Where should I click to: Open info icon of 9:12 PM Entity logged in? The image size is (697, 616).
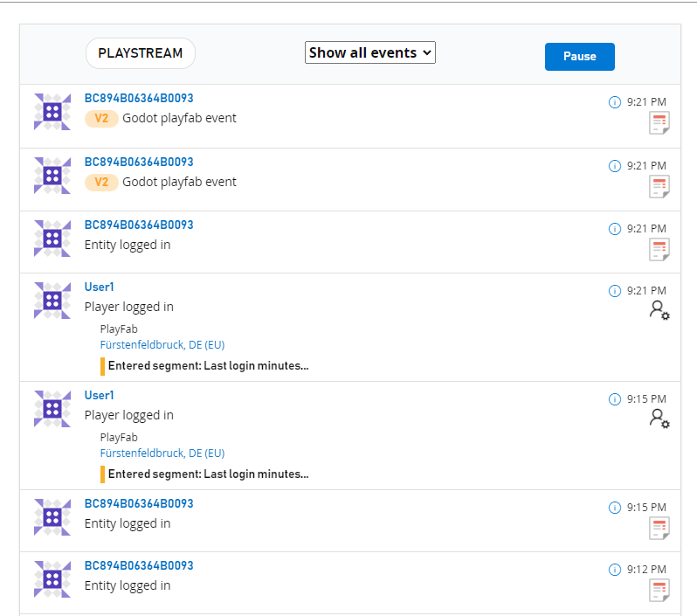614,570
